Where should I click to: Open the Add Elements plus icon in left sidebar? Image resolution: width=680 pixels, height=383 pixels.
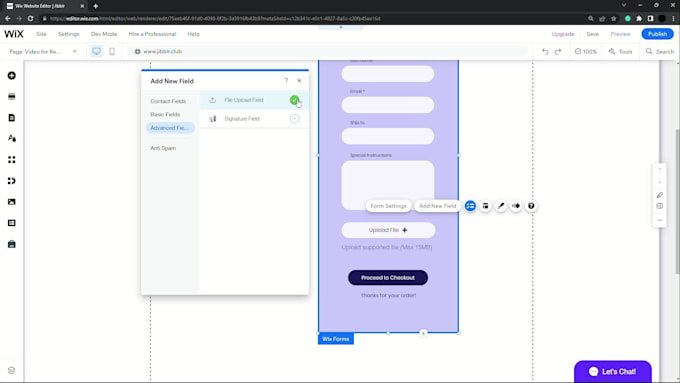coord(12,75)
